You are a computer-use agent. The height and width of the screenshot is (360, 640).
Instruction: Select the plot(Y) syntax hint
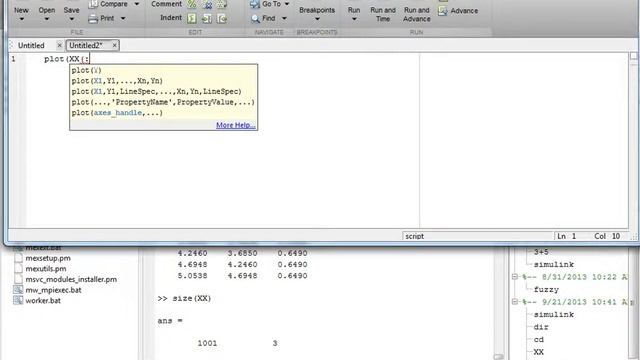(x=87, y=70)
